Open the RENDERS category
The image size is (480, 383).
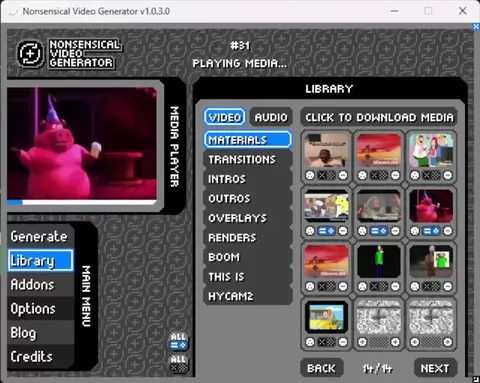(x=248, y=237)
